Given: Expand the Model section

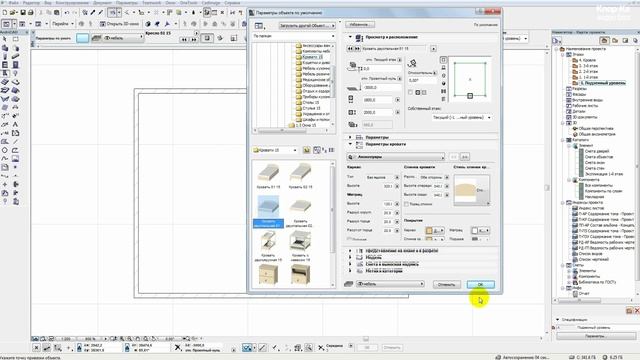Looking at the screenshot, I should tap(350, 258).
